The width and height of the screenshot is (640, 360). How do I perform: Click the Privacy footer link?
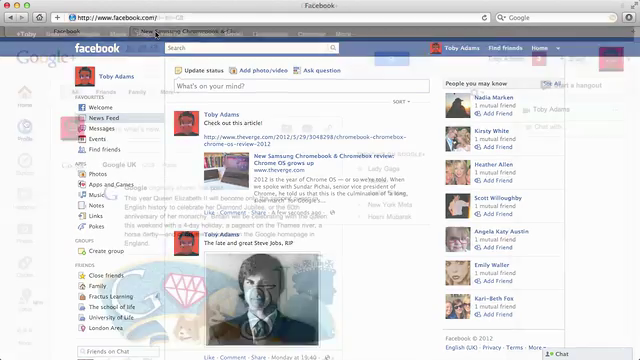pos(491,348)
